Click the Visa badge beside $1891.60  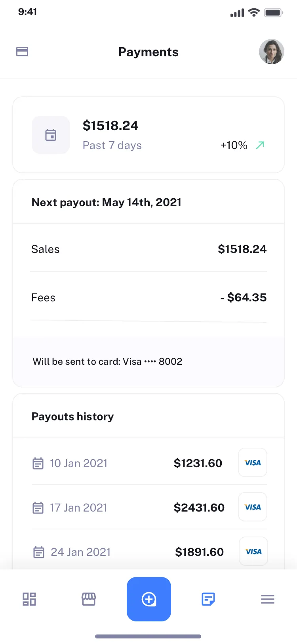(x=253, y=551)
